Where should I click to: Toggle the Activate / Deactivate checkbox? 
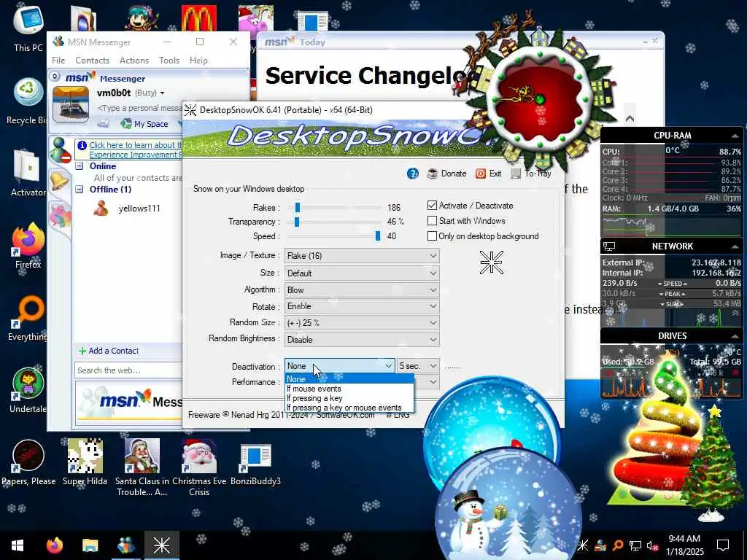coord(432,205)
